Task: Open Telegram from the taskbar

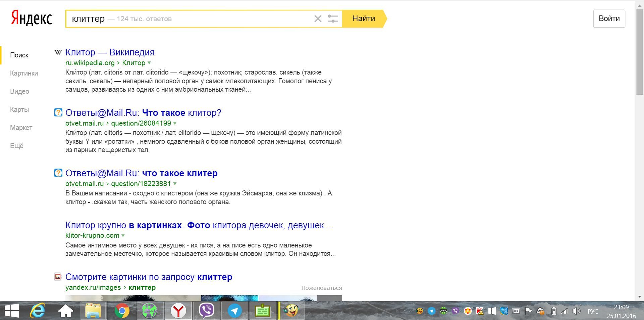Action: coord(234,311)
